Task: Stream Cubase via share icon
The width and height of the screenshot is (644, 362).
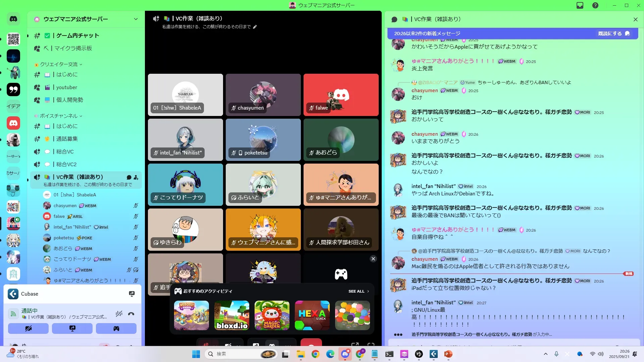Action: pos(132,294)
